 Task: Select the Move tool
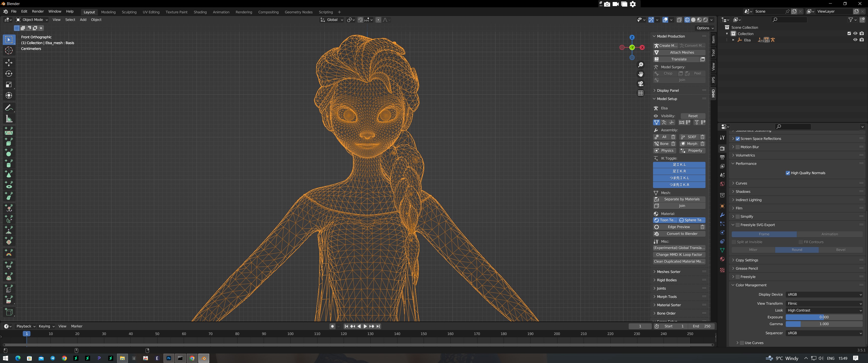coord(9,63)
